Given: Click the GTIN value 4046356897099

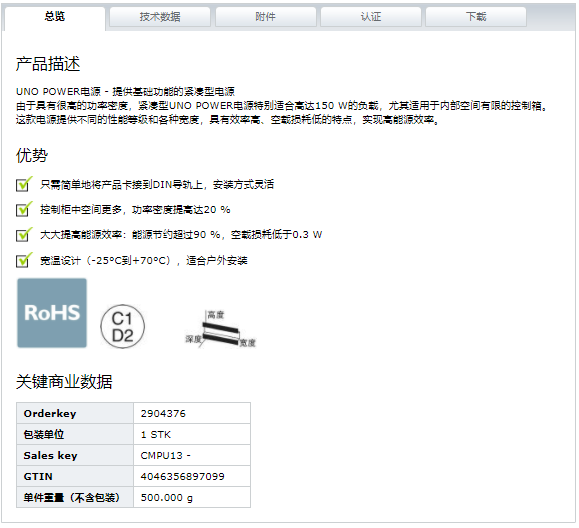Looking at the screenshot, I should coord(182,477).
